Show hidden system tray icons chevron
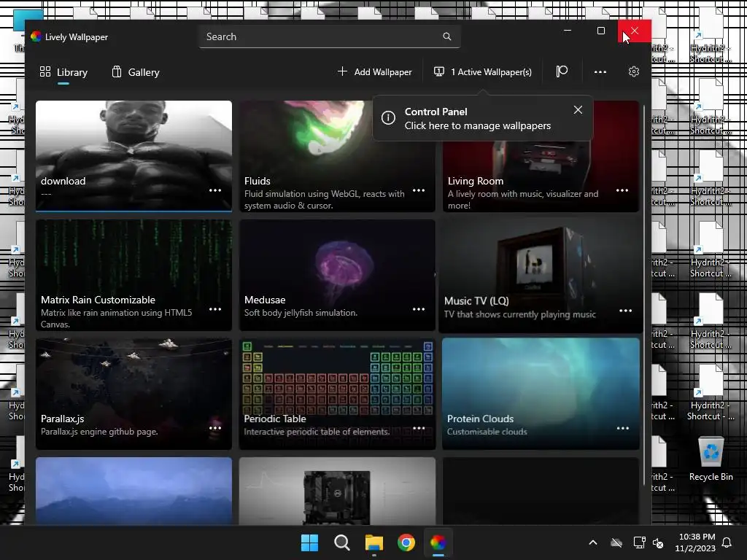Screen dimensions: 747x560 (593, 542)
